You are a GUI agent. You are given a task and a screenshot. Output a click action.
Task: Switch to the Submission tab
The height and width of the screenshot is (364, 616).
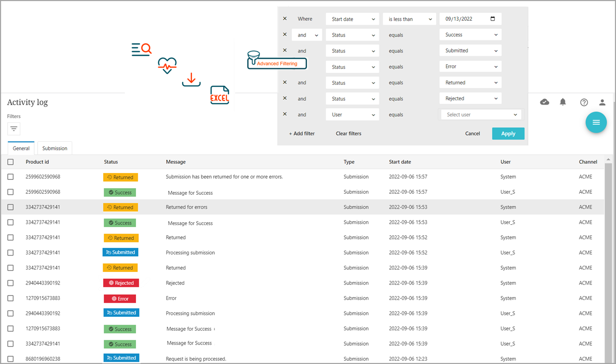pos(55,148)
